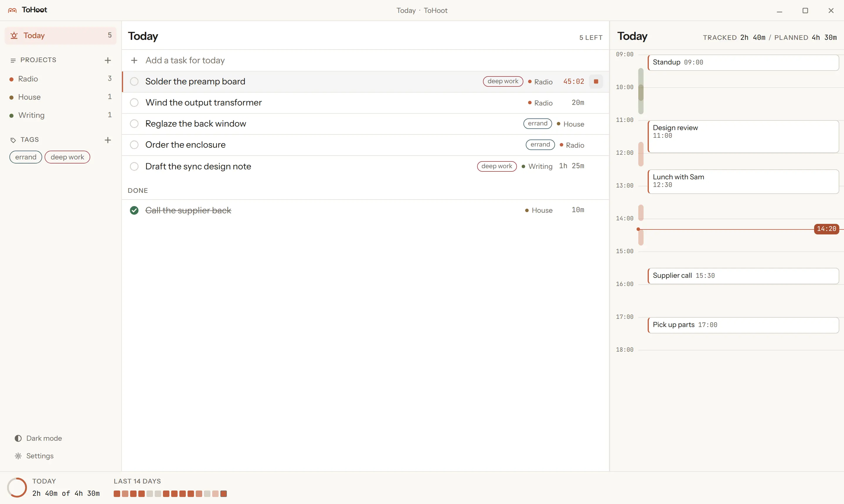Click the last square in Last 14 Days
This screenshot has width=844, height=504.
[224, 494]
